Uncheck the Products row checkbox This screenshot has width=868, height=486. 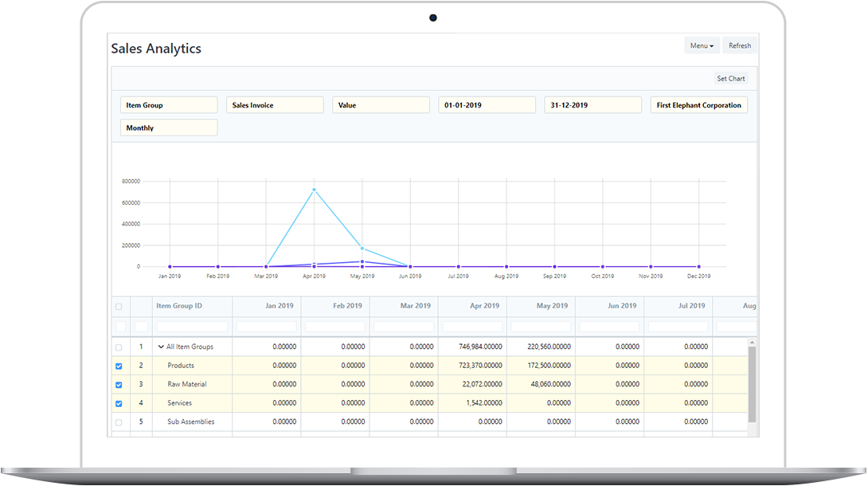(119, 365)
